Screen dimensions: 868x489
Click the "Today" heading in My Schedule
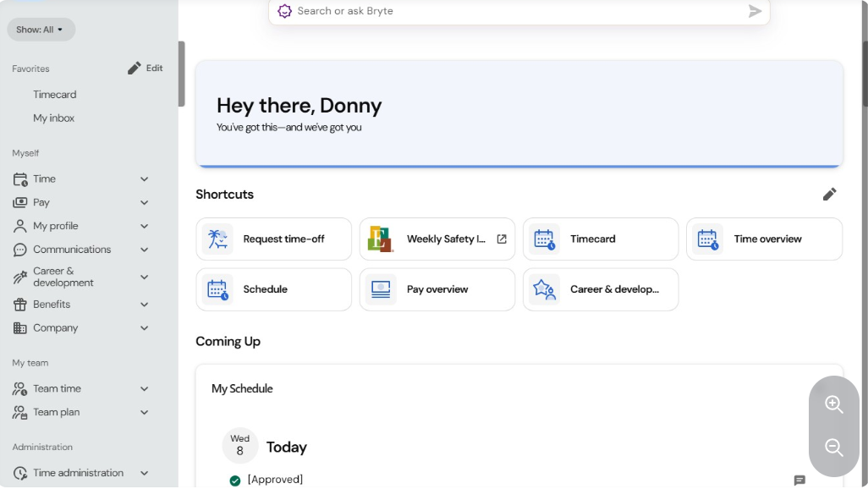point(286,448)
